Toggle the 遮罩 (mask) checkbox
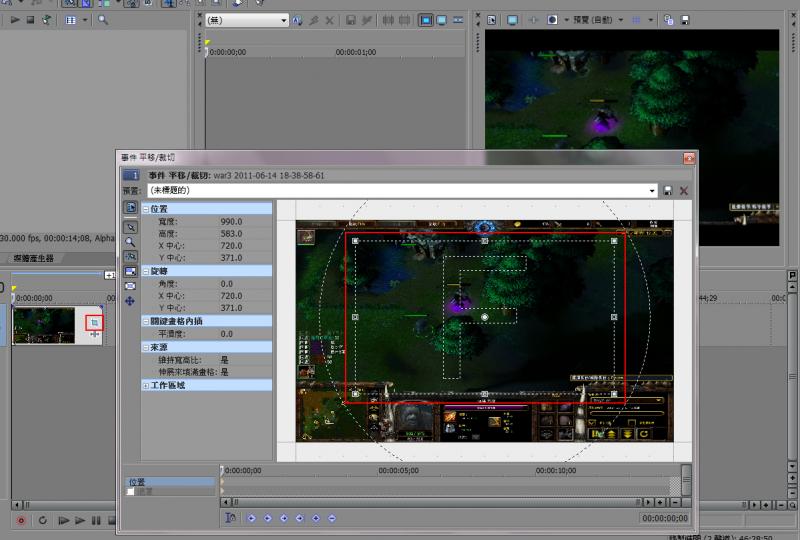Viewport: 800px width, 540px height. click(x=130, y=492)
